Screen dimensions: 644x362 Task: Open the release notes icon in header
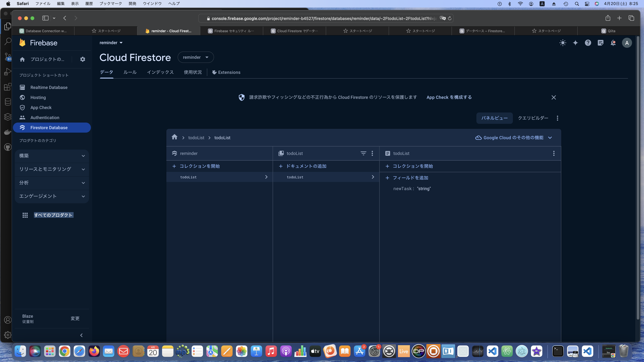tap(600, 43)
